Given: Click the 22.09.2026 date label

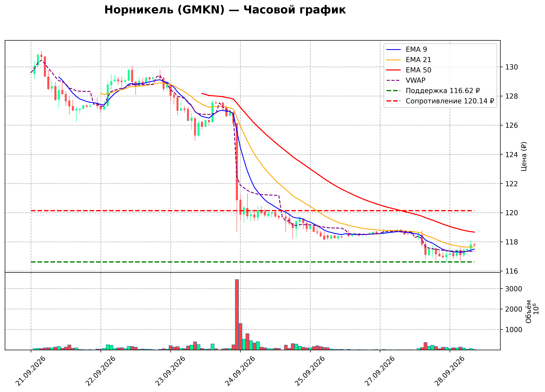Looking at the screenshot, I should [x=100, y=371].
